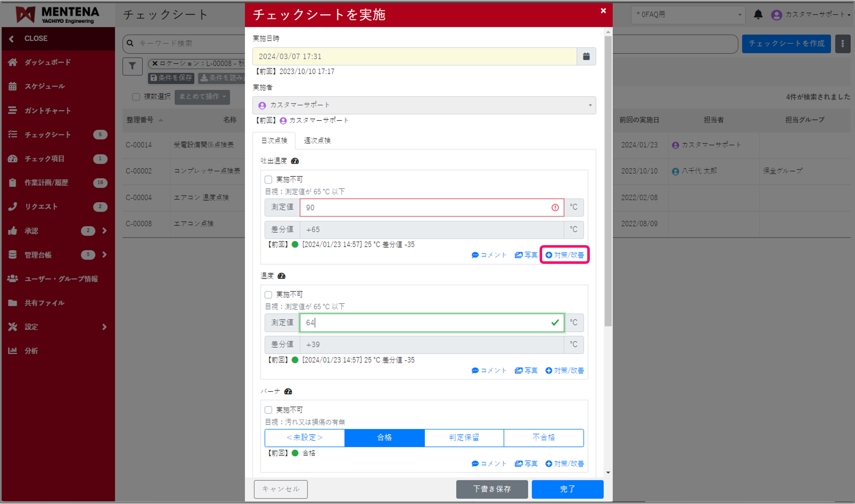Switch to the 週次点検 tab
The width and height of the screenshot is (855, 504).
317,140
